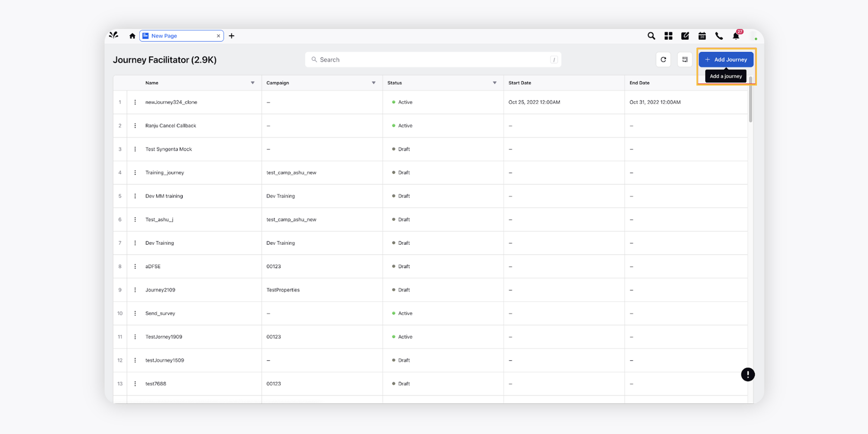Open options menu for Send_survey
868x434 pixels.
point(135,313)
